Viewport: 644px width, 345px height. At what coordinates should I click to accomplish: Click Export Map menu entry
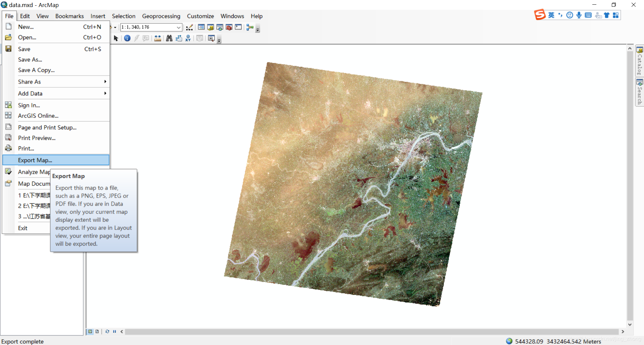[x=56, y=160]
